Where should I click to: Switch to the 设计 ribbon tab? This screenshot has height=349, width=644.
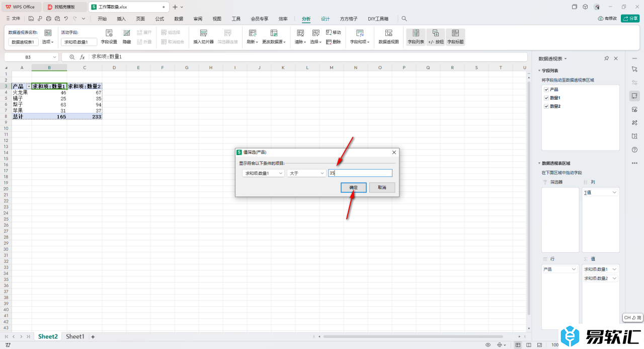325,19
